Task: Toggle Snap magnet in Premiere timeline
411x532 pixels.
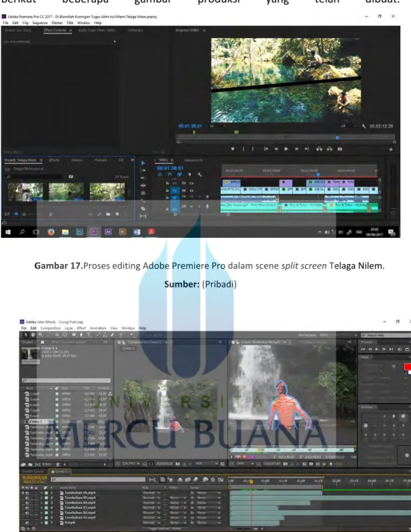Action: (169, 175)
